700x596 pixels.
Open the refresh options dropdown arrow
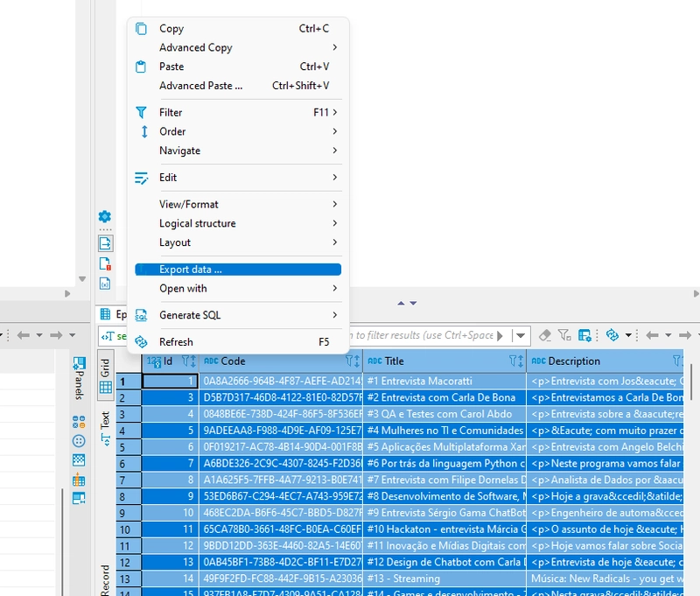pos(626,335)
